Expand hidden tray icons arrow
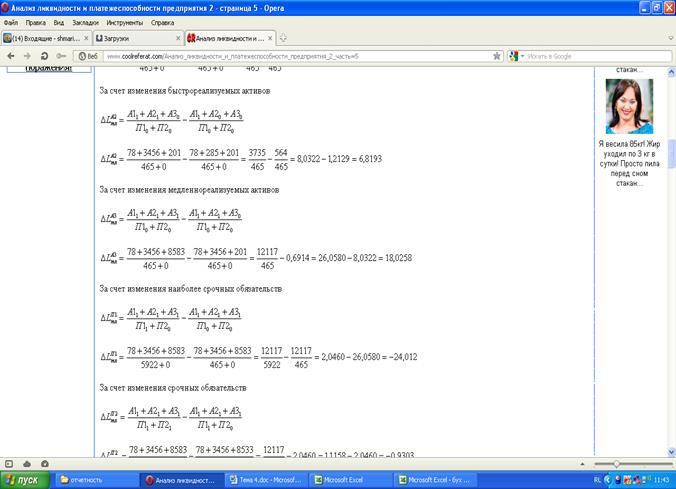 pos(608,480)
